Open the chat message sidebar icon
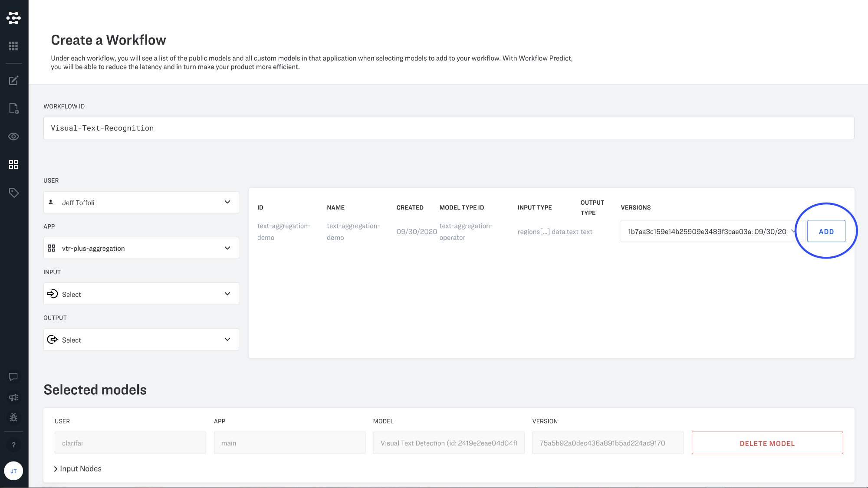Image resolution: width=868 pixels, height=488 pixels. tap(13, 377)
